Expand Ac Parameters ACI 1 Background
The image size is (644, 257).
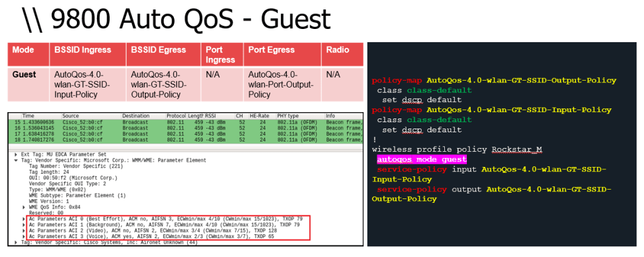(x=23, y=224)
